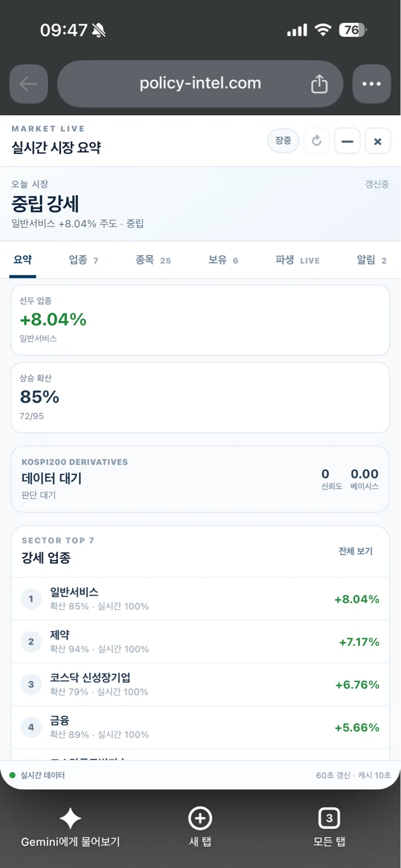Open the share icon in address bar
The width and height of the screenshot is (401, 868).
click(319, 84)
